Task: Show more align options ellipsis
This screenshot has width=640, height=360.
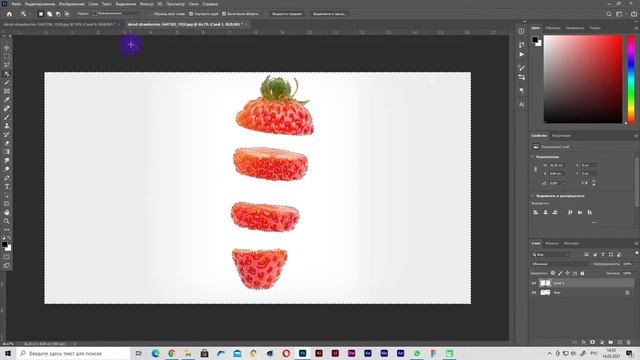Action: [x=594, y=222]
